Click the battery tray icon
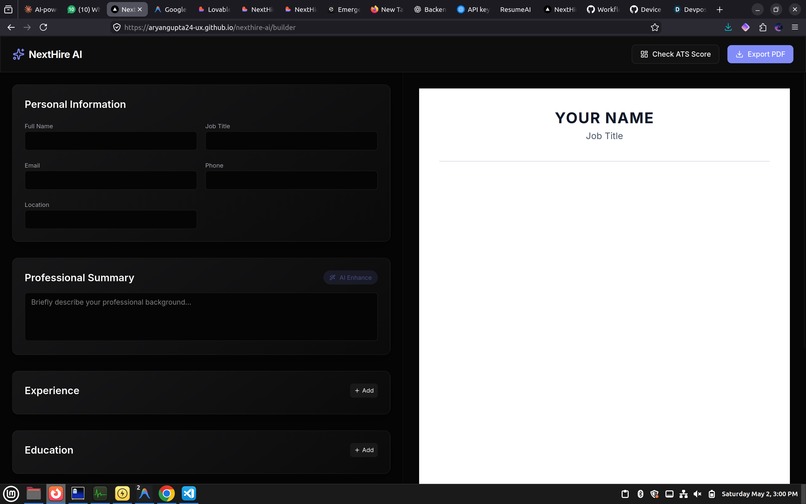This screenshot has height=504, width=806. (x=711, y=494)
